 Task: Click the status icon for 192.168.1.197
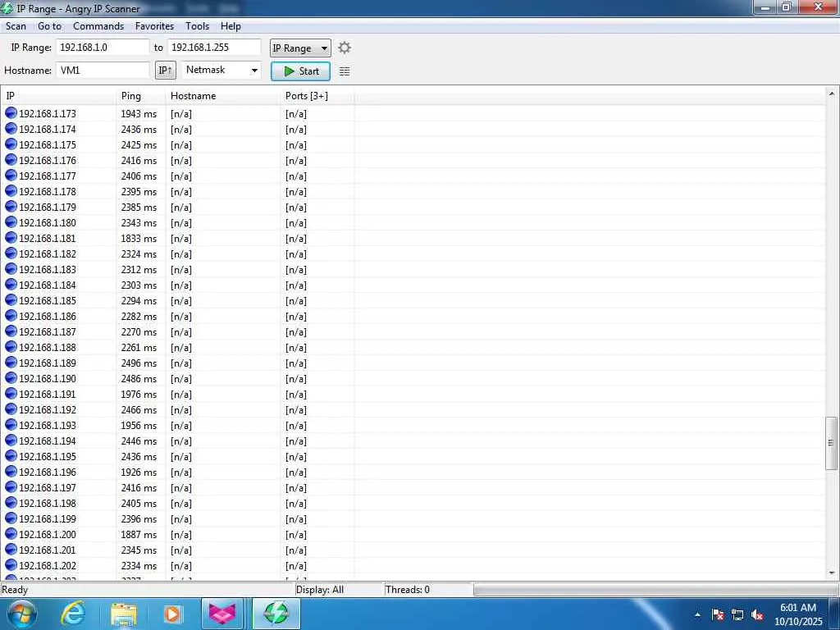pyautogui.click(x=11, y=487)
